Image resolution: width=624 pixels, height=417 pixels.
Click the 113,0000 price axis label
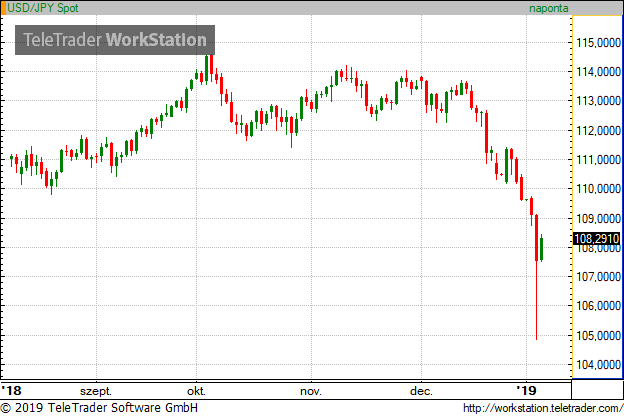click(599, 101)
